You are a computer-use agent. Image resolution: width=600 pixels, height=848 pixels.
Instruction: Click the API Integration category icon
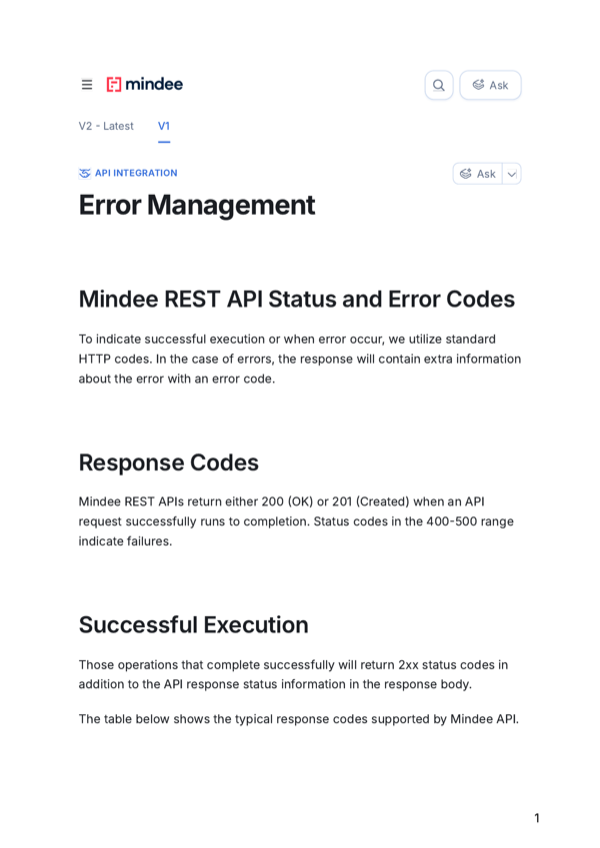coord(84,173)
